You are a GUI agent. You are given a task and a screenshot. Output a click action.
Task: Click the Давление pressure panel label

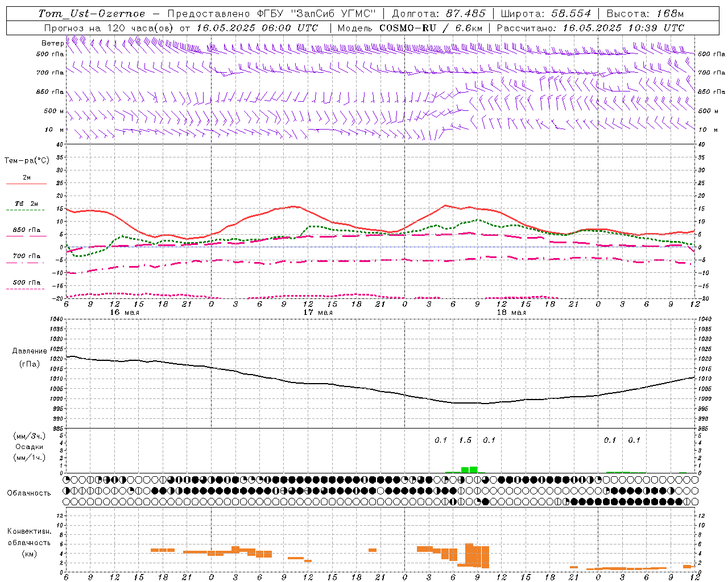click(x=28, y=351)
